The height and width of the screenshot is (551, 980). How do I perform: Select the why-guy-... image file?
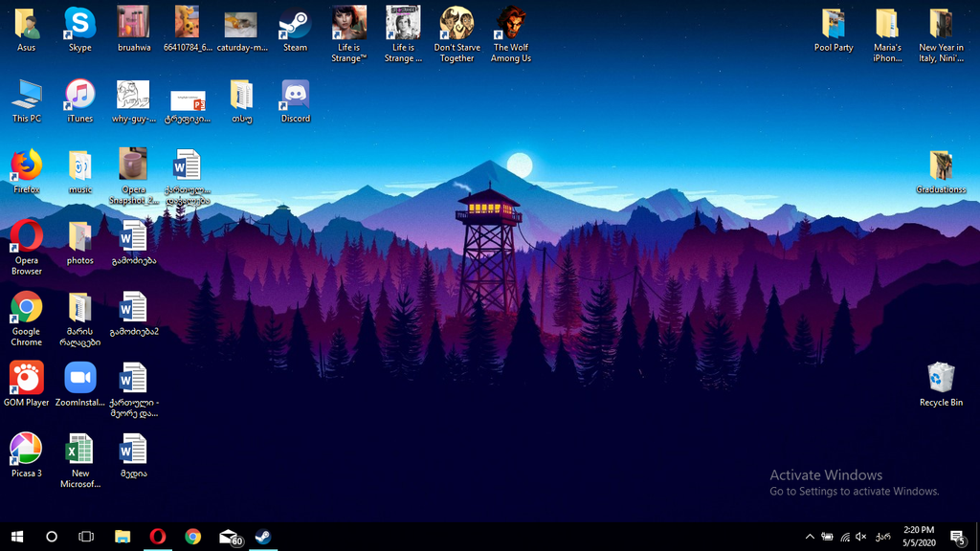[134, 100]
